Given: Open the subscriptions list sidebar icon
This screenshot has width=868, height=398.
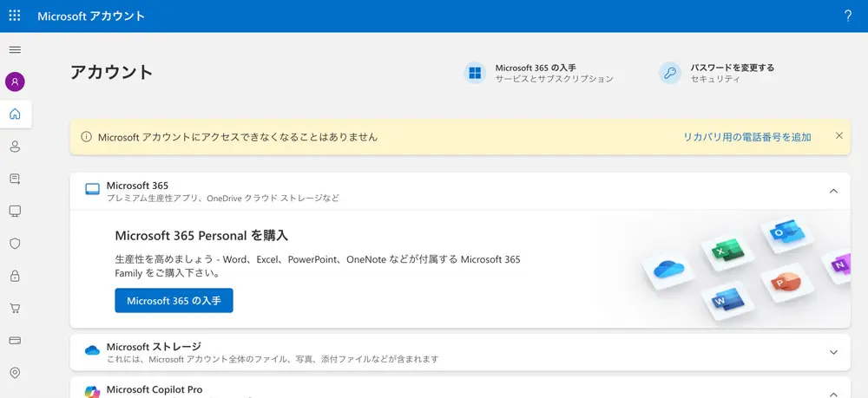Looking at the screenshot, I should pyautogui.click(x=15, y=179).
